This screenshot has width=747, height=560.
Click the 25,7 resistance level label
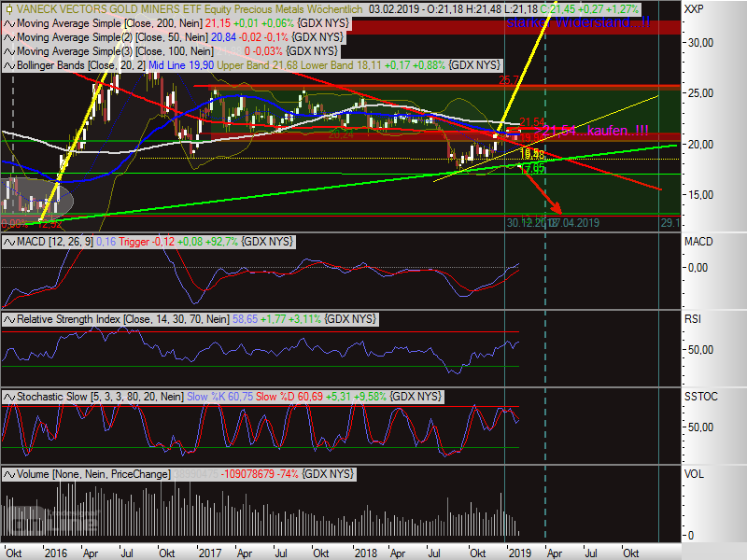click(509, 80)
